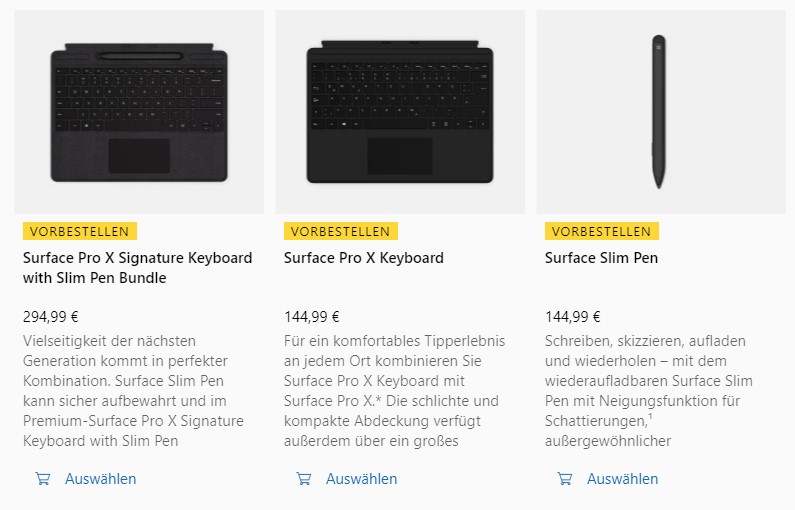Click Vorbestellen badge on Surface Pro X Keyboard
The image size is (795, 510).
tap(341, 231)
